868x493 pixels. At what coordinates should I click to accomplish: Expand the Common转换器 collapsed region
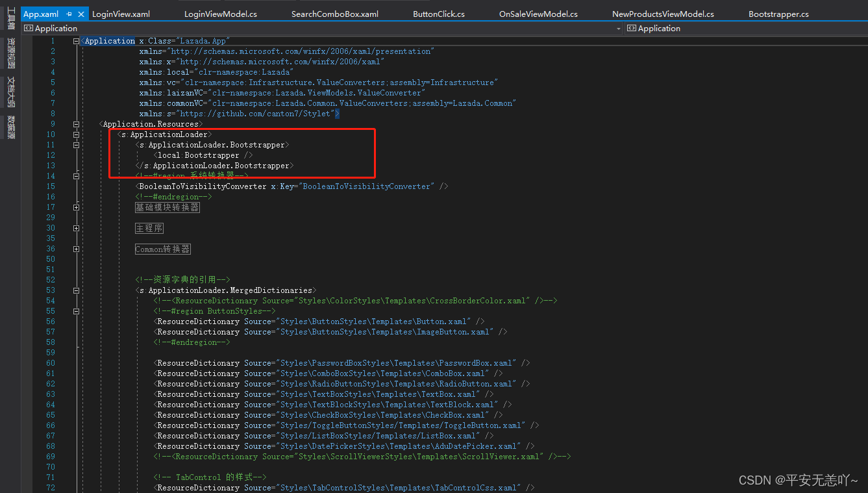coord(162,248)
